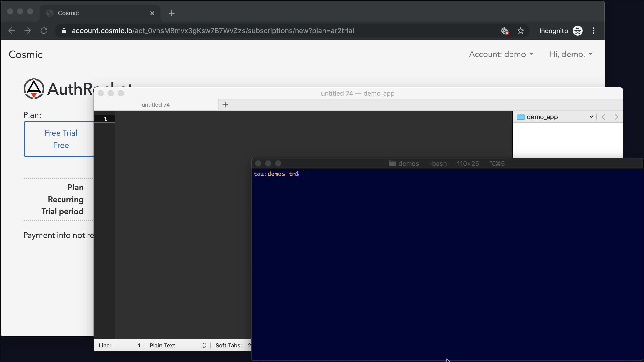The width and height of the screenshot is (644, 362).
Task: Click the terminal window title text
Action: point(452,164)
